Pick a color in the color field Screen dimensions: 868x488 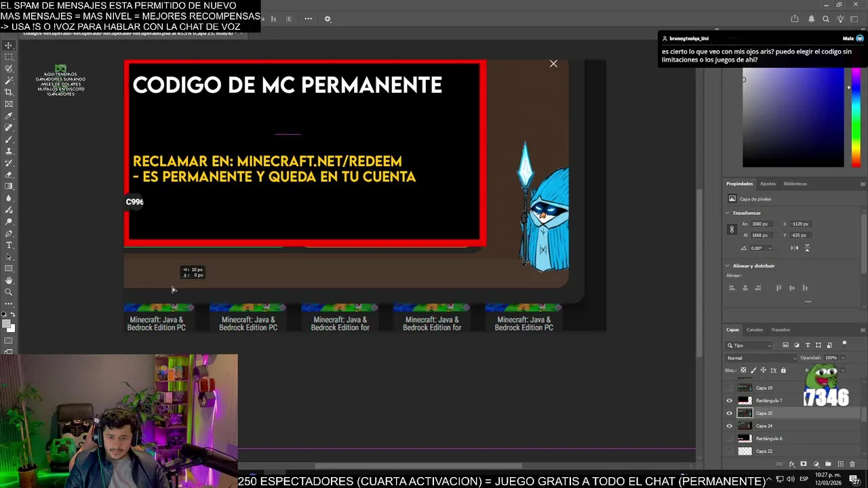coord(793,117)
